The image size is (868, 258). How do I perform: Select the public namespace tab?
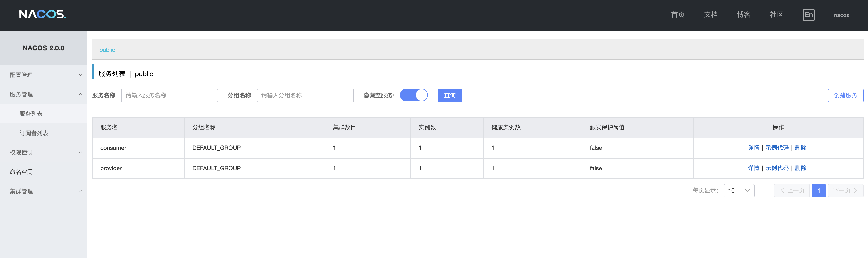click(107, 50)
